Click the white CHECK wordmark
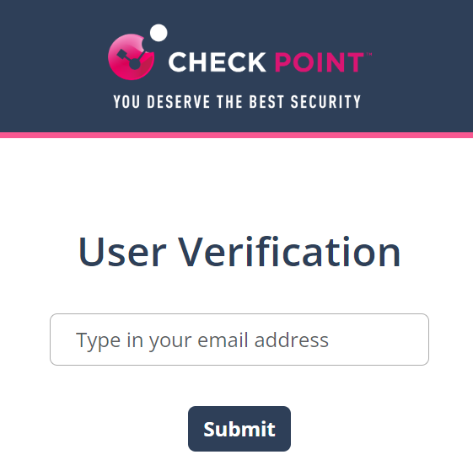This screenshot has height=476, width=473. point(218,62)
